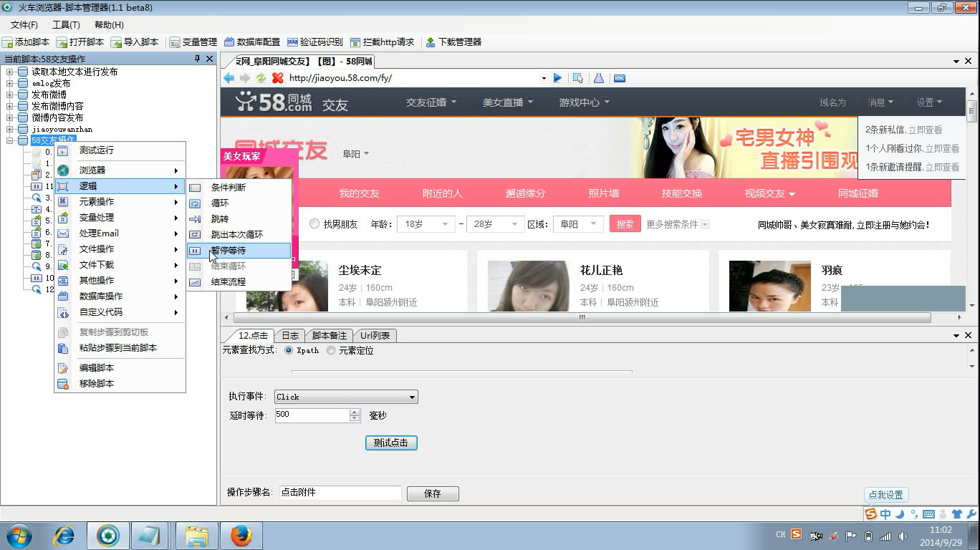Click the volume speaker tray icon

tap(903, 535)
